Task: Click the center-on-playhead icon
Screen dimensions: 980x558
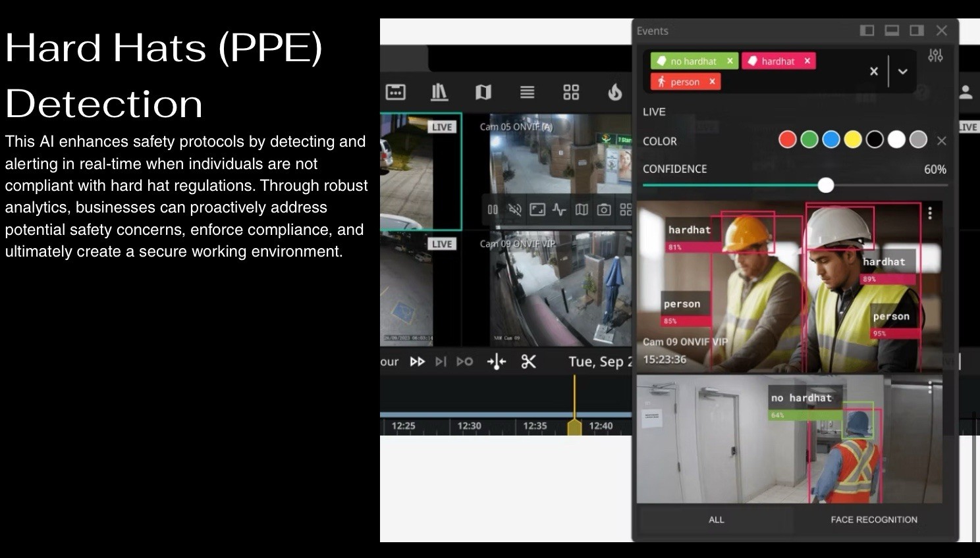Action: tap(497, 361)
